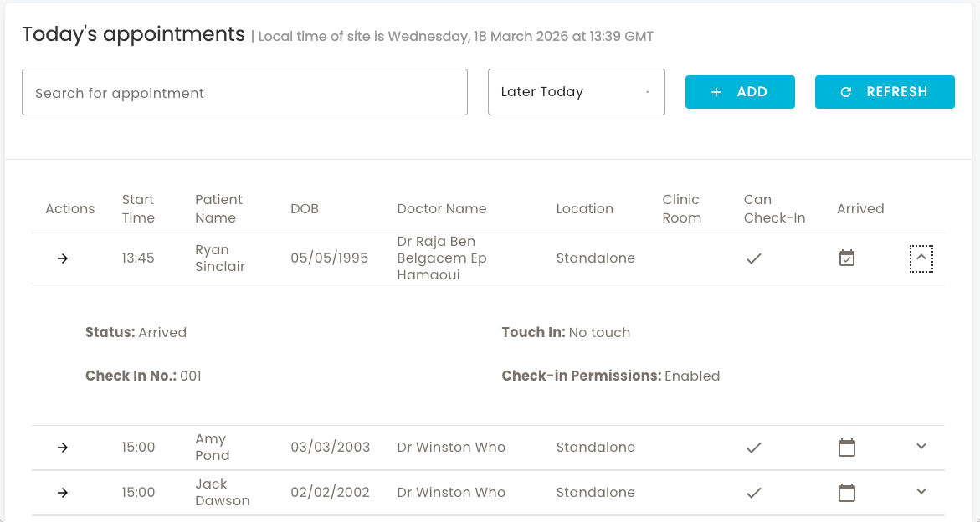Toggle the Can Check-In checkmark for Jack Dawson
The image size is (980, 522).
pos(753,493)
